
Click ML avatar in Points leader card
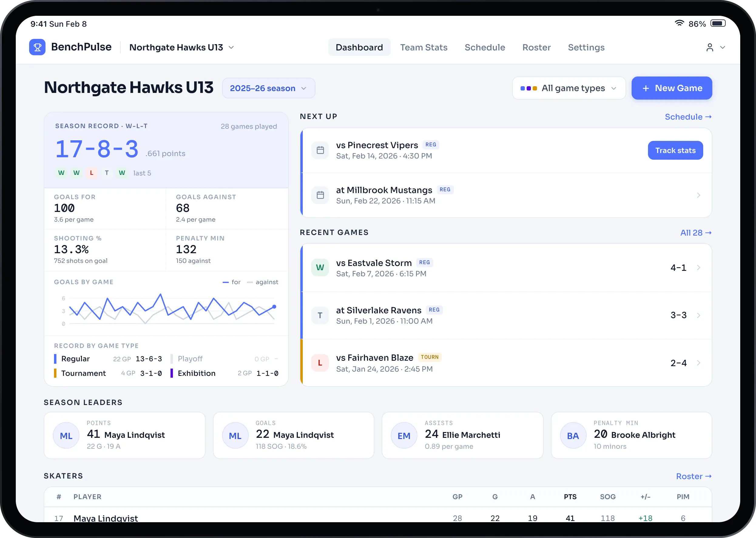click(x=66, y=436)
